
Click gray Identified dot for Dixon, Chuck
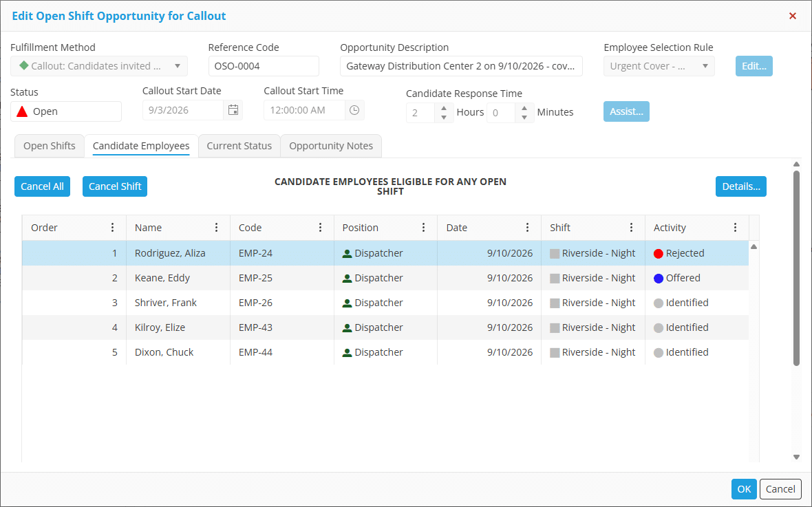point(658,353)
